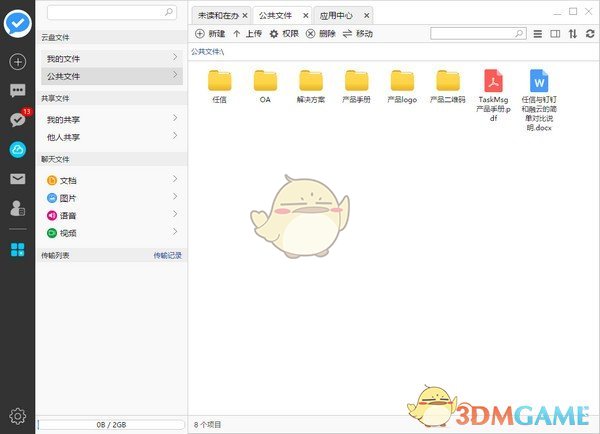Expand 语音 chevron
This screenshot has height=434, width=600.
(175, 214)
